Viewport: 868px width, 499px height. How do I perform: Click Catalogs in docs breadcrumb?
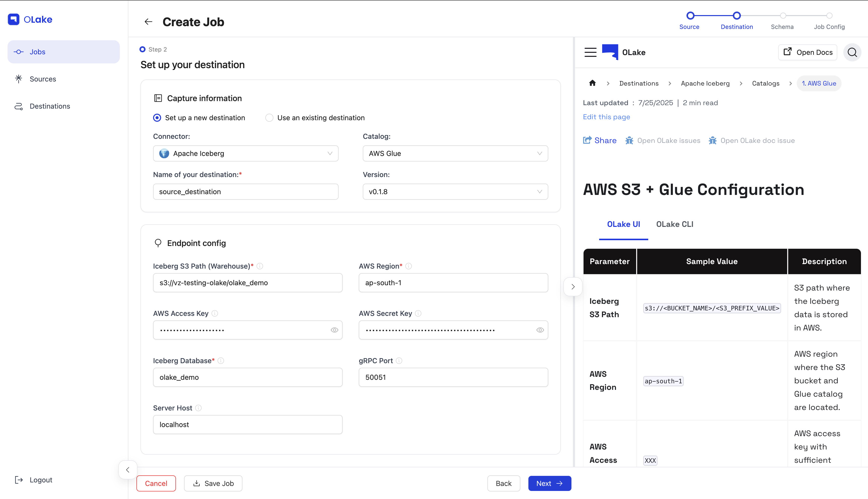tap(766, 83)
